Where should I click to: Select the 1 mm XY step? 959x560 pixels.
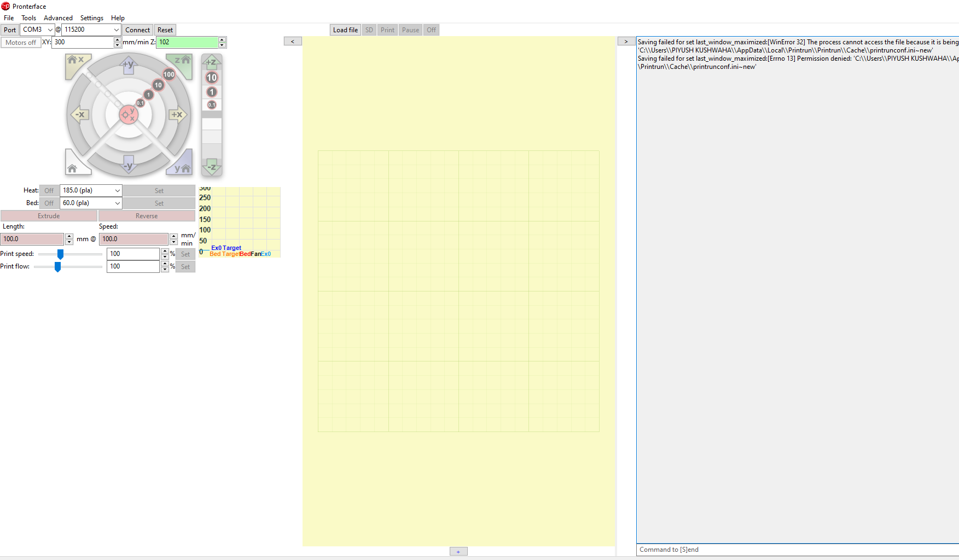pyautogui.click(x=148, y=95)
